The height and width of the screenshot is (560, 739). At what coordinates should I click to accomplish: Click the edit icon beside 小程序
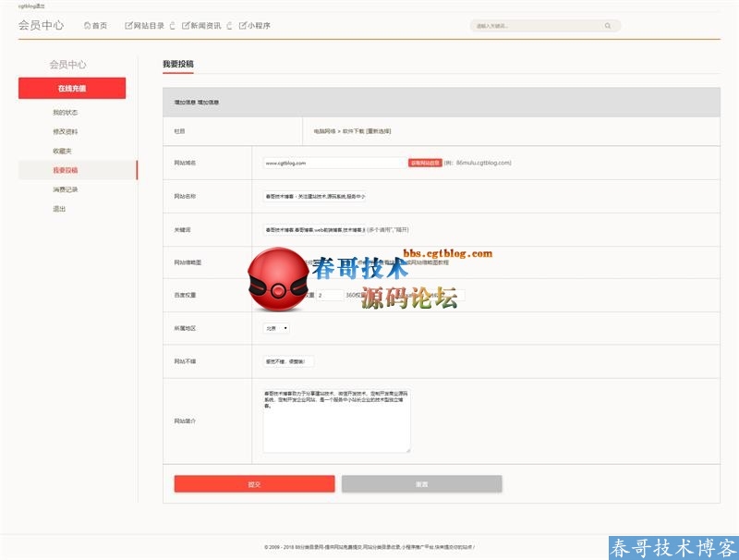[x=243, y=26]
